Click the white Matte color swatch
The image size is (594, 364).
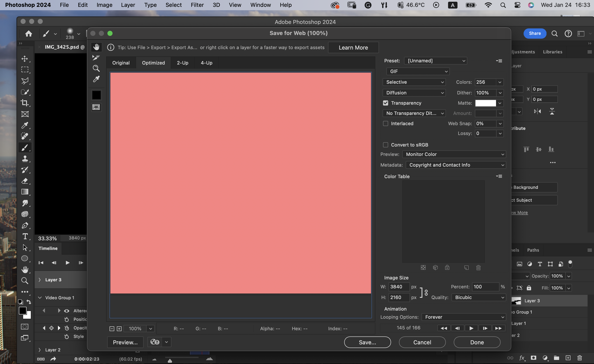point(485,103)
